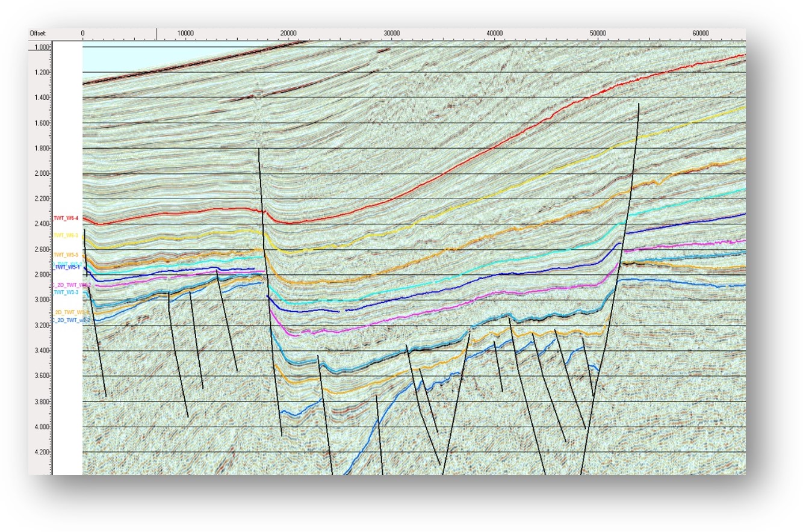
Task: Click the 2.000 time axis value
Action: 42,173
